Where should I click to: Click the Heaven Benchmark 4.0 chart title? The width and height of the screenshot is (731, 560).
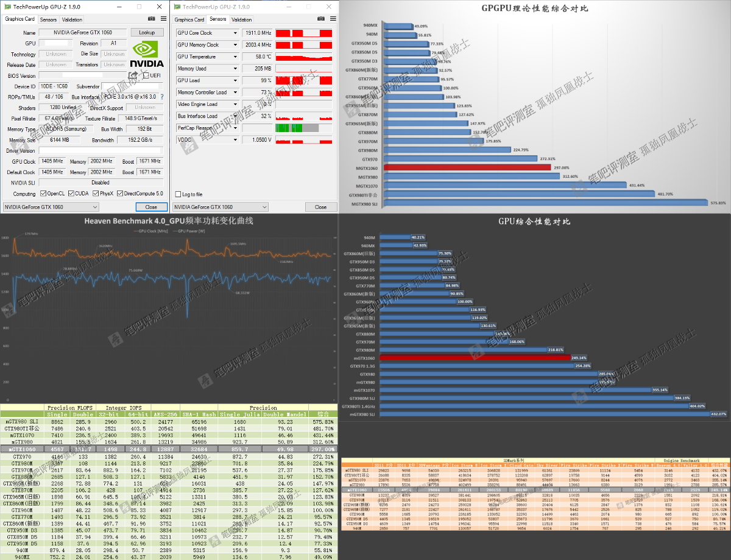pyautogui.click(x=168, y=221)
